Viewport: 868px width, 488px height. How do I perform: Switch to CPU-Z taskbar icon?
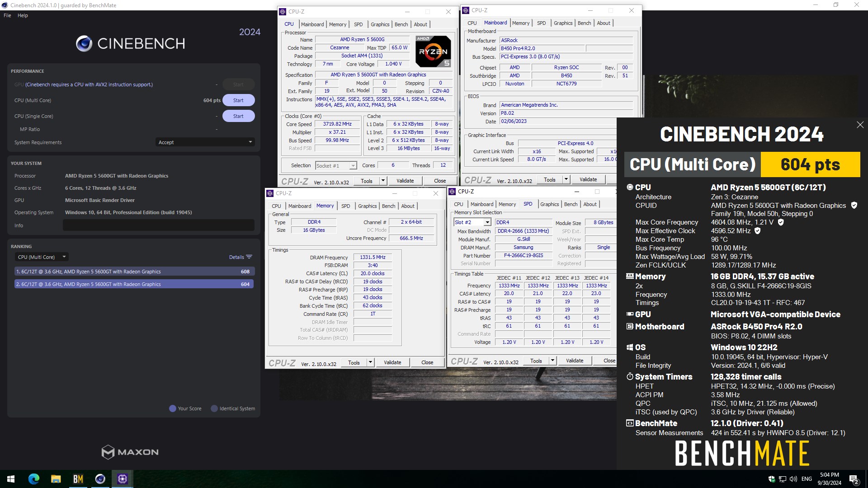click(x=122, y=479)
